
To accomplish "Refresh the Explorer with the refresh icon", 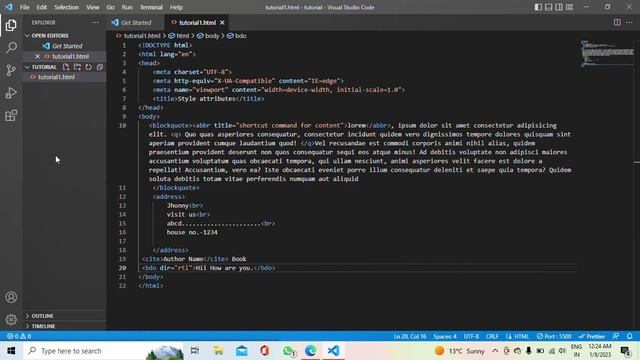I will 89,67.
